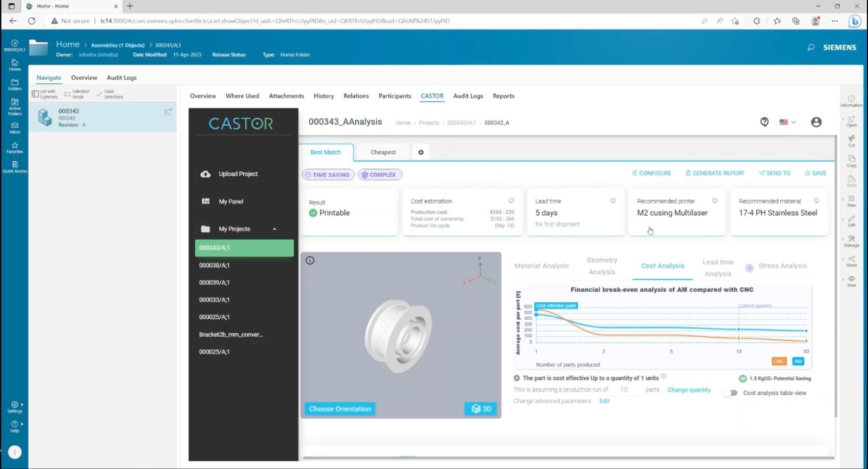Click the Upload Project cloud icon
The image size is (868, 469).
[206, 174]
